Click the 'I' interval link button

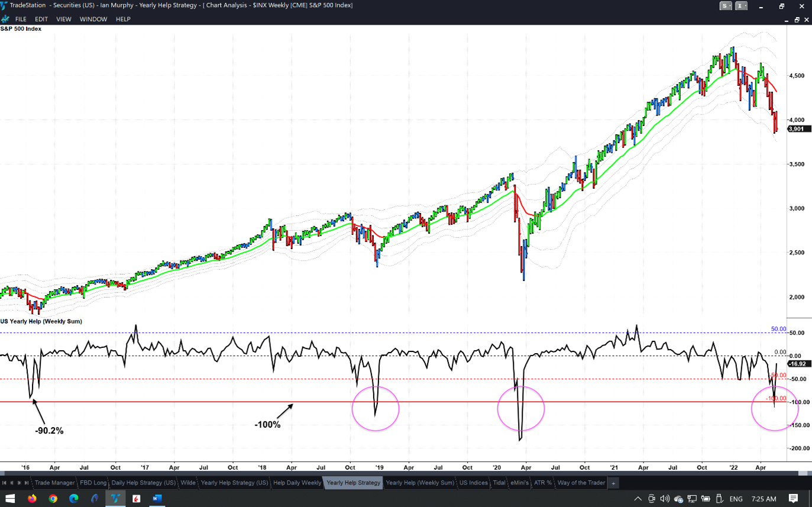741,6
